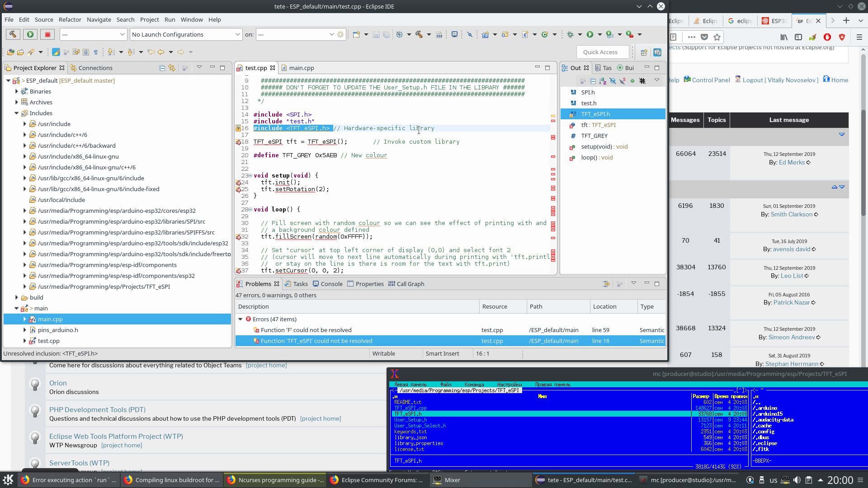This screenshot has height=488, width=868.
Task: Toggle Hide Static Members in Outline
Action: tap(623, 81)
